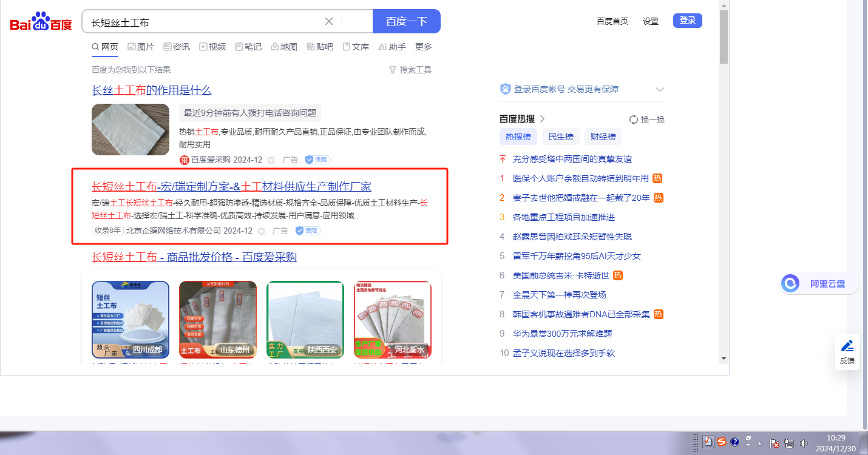
Task: Click the 收录8年 label
Action: pos(107,231)
